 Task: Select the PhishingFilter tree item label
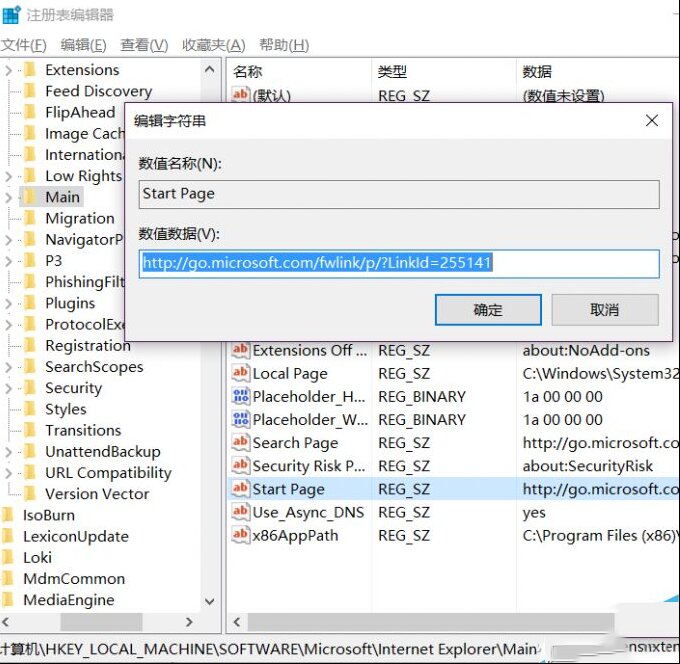[85, 282]
